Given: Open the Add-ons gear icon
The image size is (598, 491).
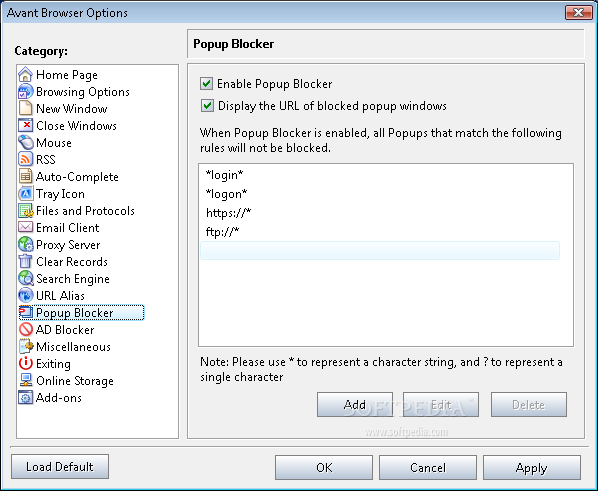Looking at the screenshot, I should (26, 398).
